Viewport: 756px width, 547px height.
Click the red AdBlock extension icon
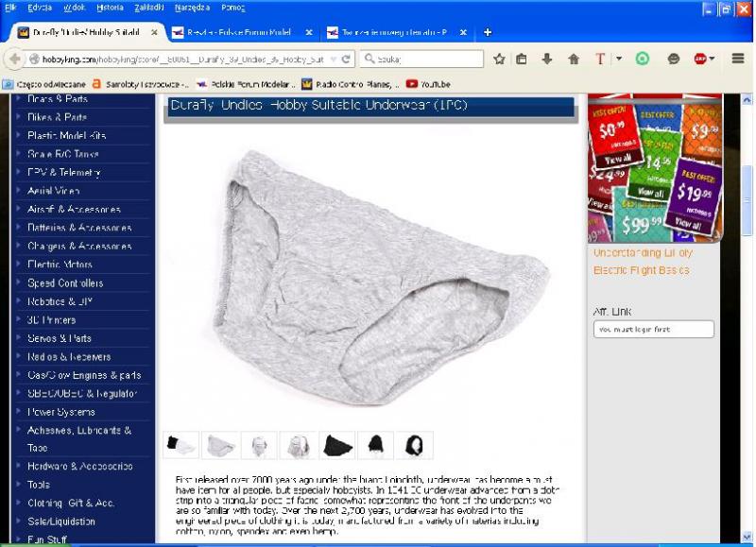701,59
